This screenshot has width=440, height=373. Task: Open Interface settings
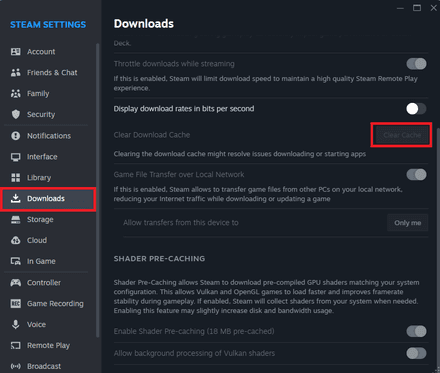(49, 157)
